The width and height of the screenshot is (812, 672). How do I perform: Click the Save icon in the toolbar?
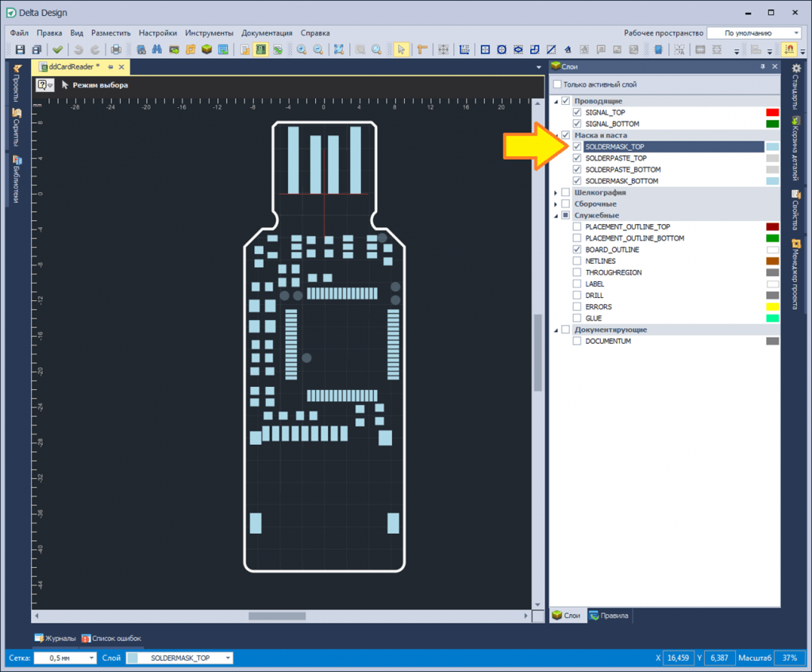pos(21,50)
